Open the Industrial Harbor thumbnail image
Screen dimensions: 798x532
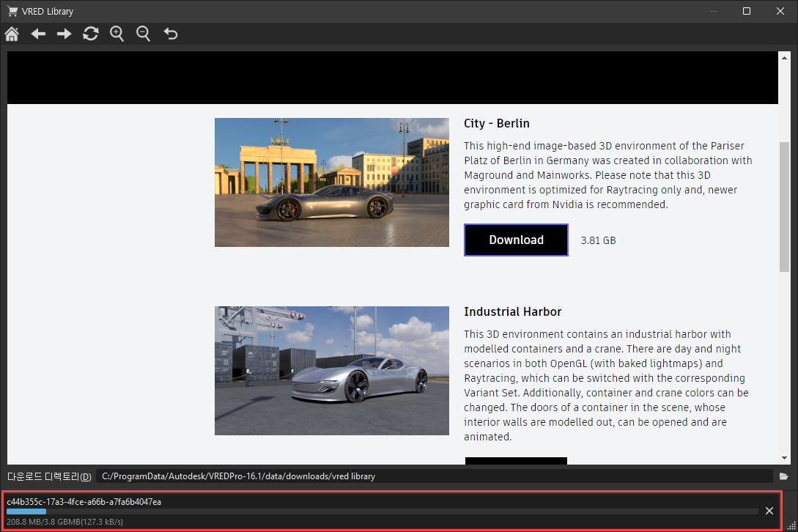click(332, 371)
